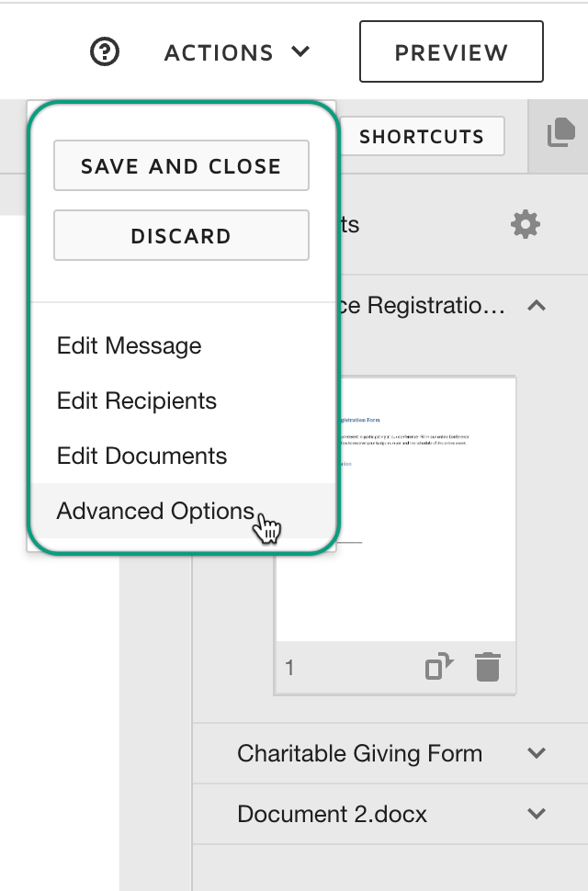The width and height of the screenshot is (588, 891).
Task: Open the Preview screen
Action: 451,51
